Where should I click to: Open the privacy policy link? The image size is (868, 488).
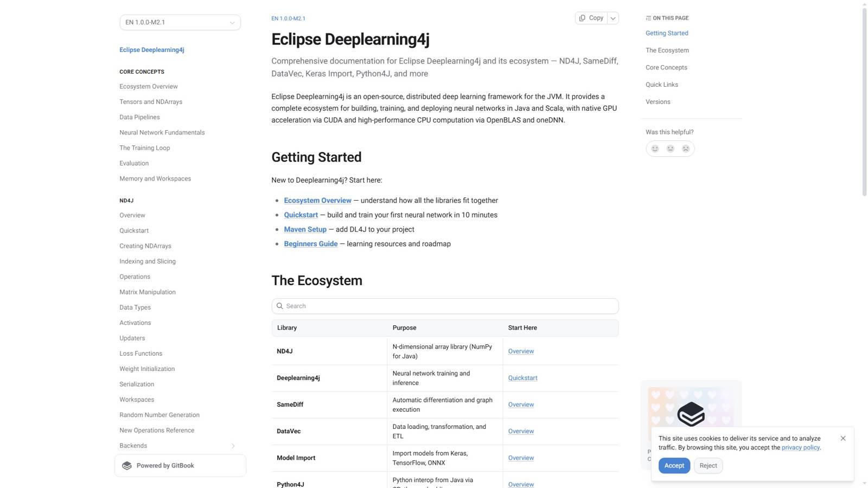tap(801, 447)
